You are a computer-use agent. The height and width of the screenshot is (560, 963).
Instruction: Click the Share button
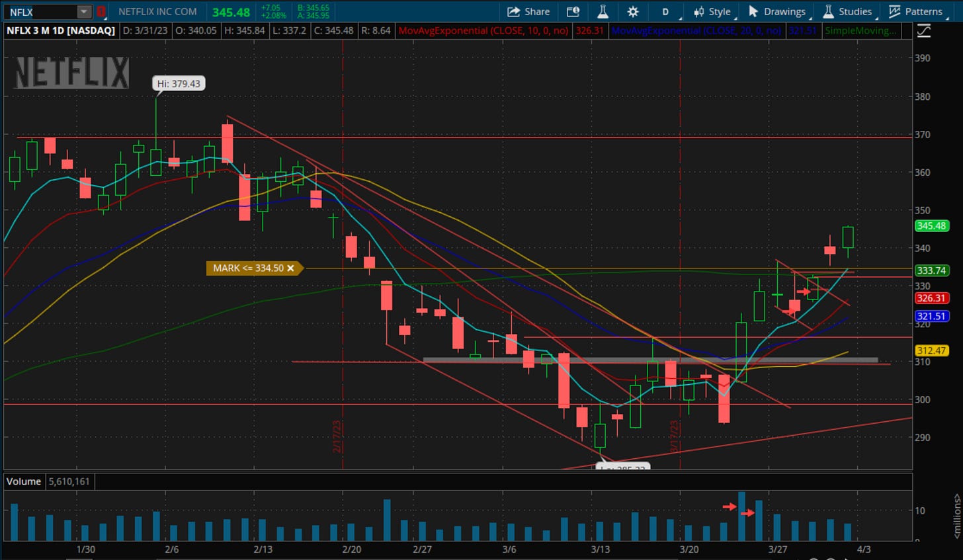(x=528, y=12)
